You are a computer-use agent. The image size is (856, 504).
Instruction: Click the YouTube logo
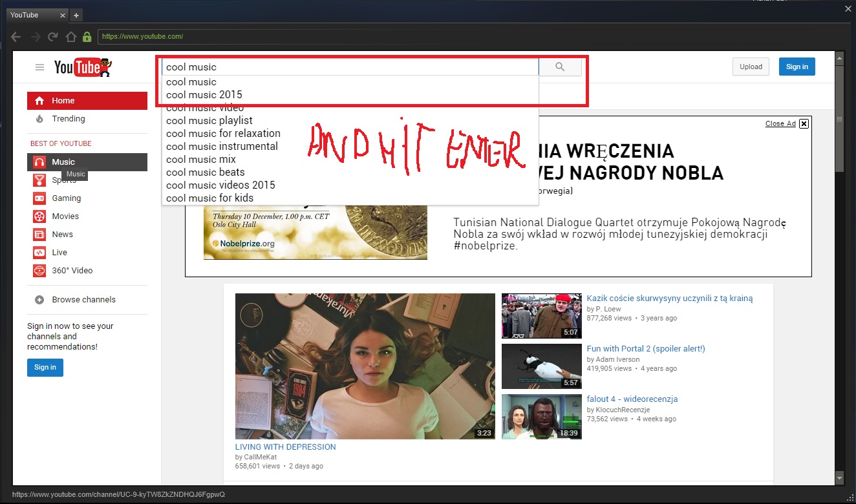pos(83,67)
